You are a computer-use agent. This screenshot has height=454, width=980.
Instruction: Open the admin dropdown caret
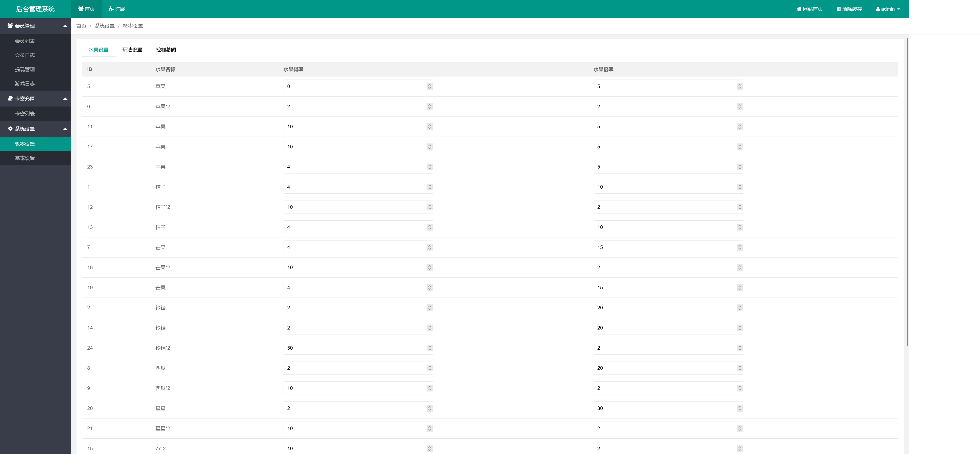coord(899,9)
